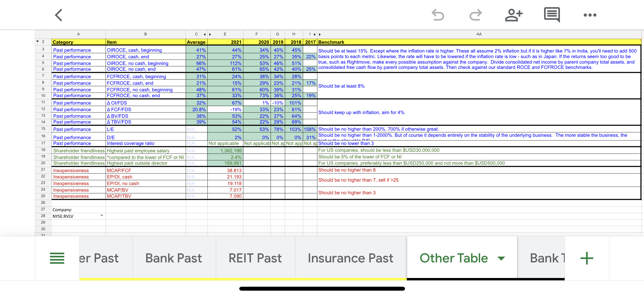Undo the last action
The image size is (644, 297).
pos(438,15)
